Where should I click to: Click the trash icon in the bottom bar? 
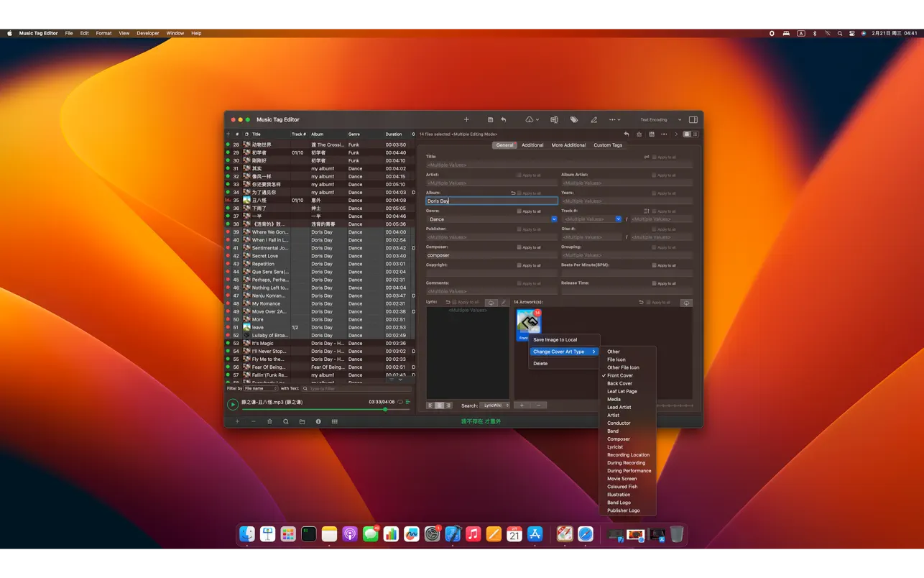[269, 421]
